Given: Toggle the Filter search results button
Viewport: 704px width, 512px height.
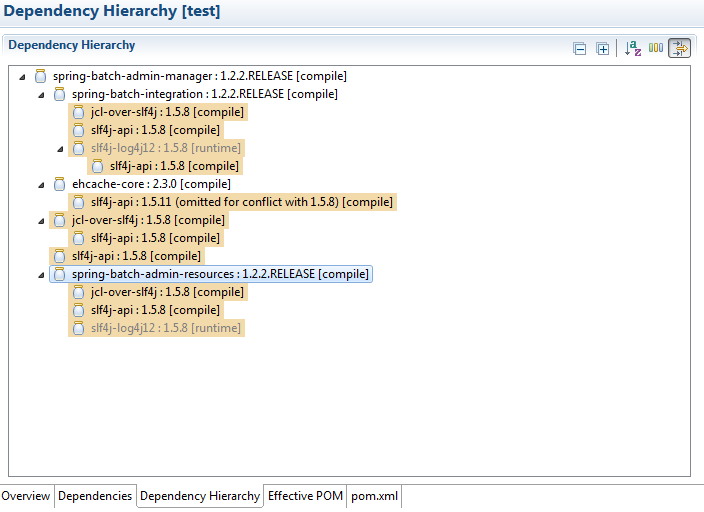Looking at the screenshot, I should point(680,48).
